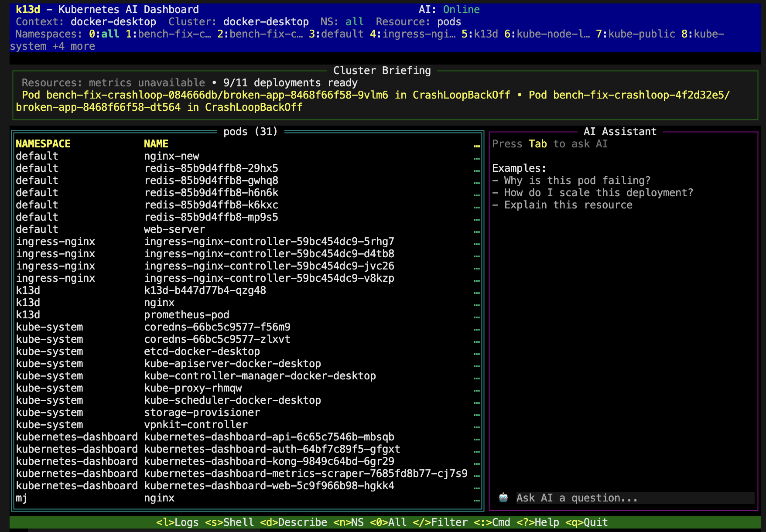This screenshot has width=766, height=532.
Task: Select the nginx-new pod row
Action: [x=171, y=156]
